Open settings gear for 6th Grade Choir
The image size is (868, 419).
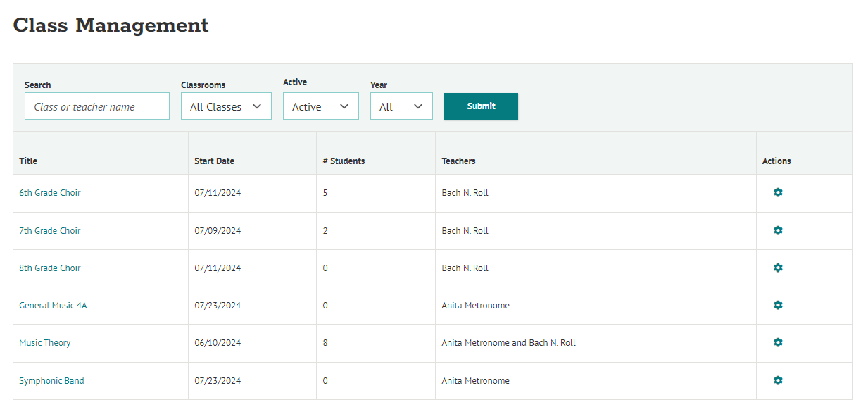778,192
